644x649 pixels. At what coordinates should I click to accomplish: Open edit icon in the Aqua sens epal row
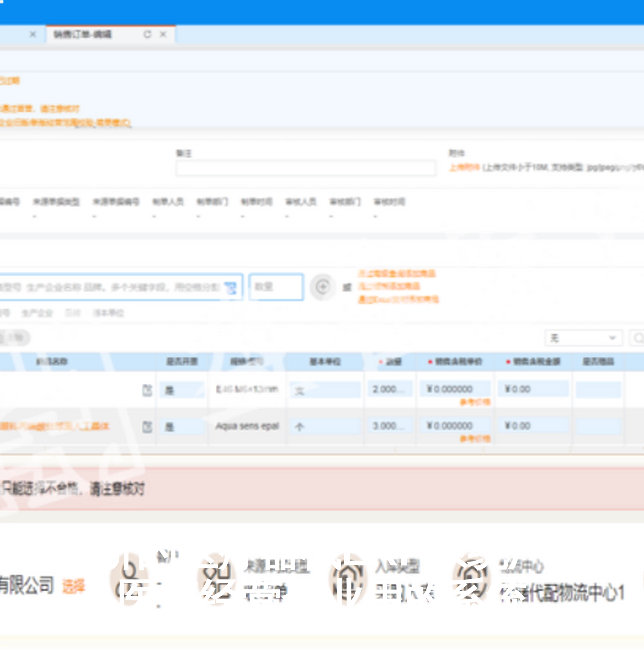click(147, 427)
